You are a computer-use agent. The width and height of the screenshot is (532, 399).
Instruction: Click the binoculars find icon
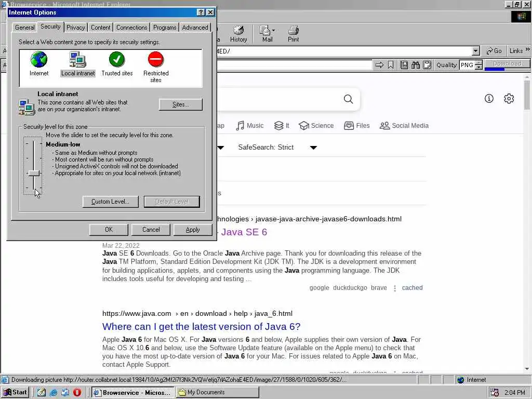(x=416, y=65)
